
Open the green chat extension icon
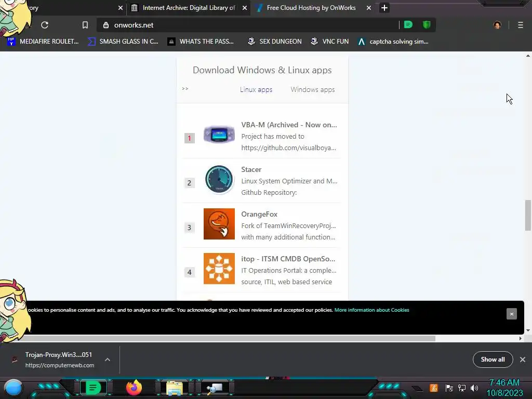point(408,25)
